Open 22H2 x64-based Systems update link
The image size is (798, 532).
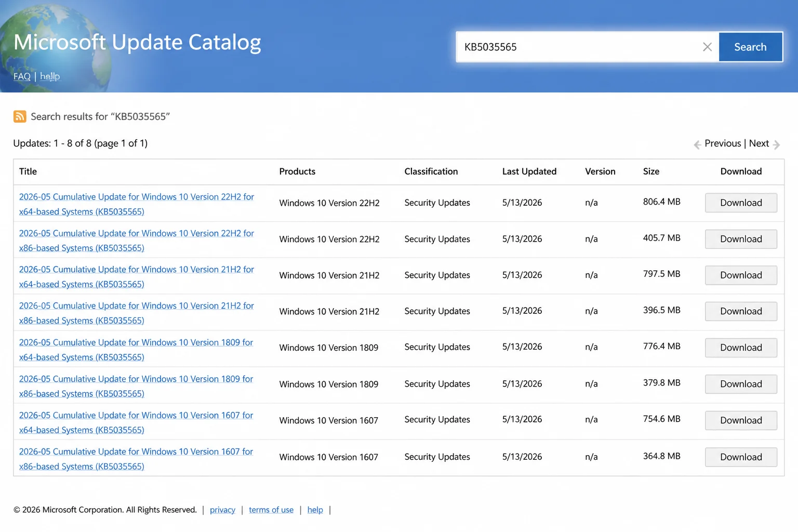coord(137,204)
